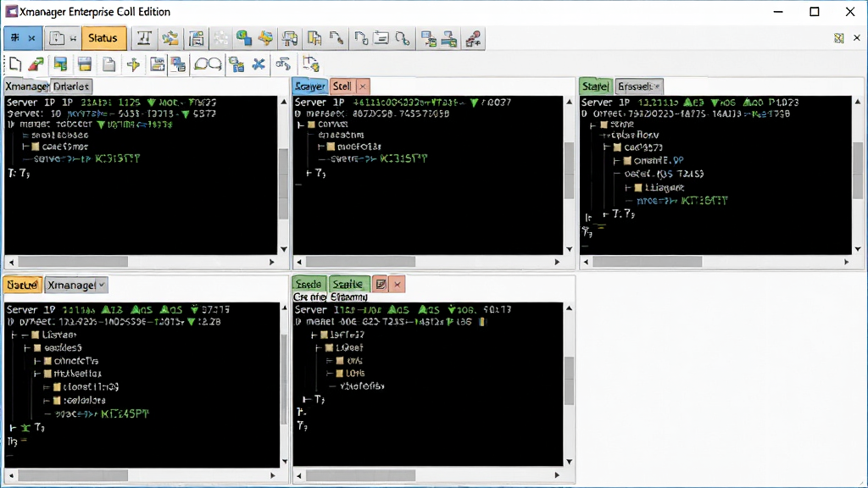Close the Stell tab with its ×

(x=363, y=86)
